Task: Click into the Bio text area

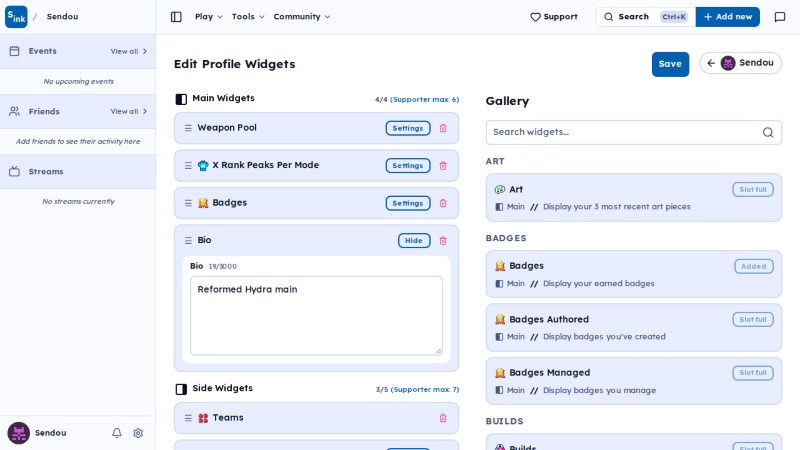Action: click(x=316, y=315)
